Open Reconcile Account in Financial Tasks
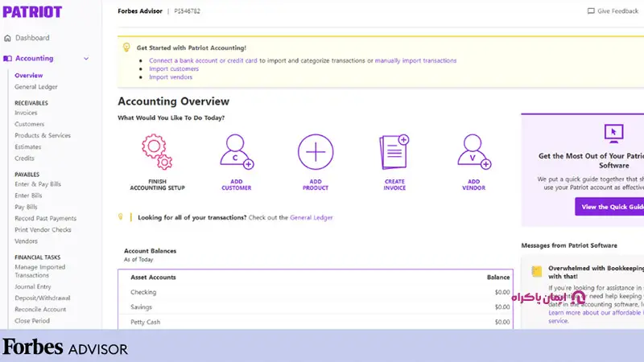 pos(40,309)
